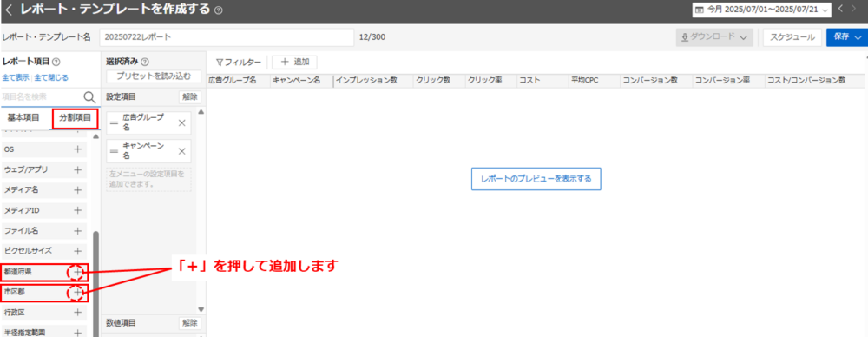Remove the 広告グループ名 selected item
The width and height of the screenshot is (868, 337).
(x=181, y=123)
